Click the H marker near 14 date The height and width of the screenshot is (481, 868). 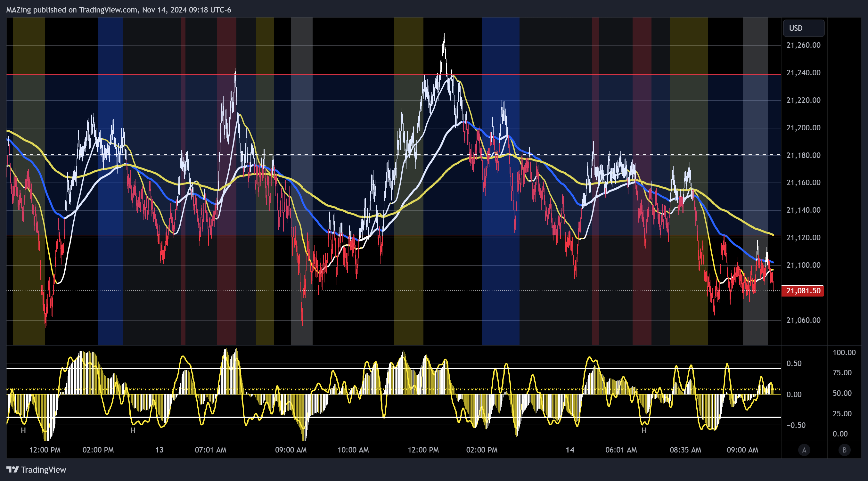coord(644,430)
